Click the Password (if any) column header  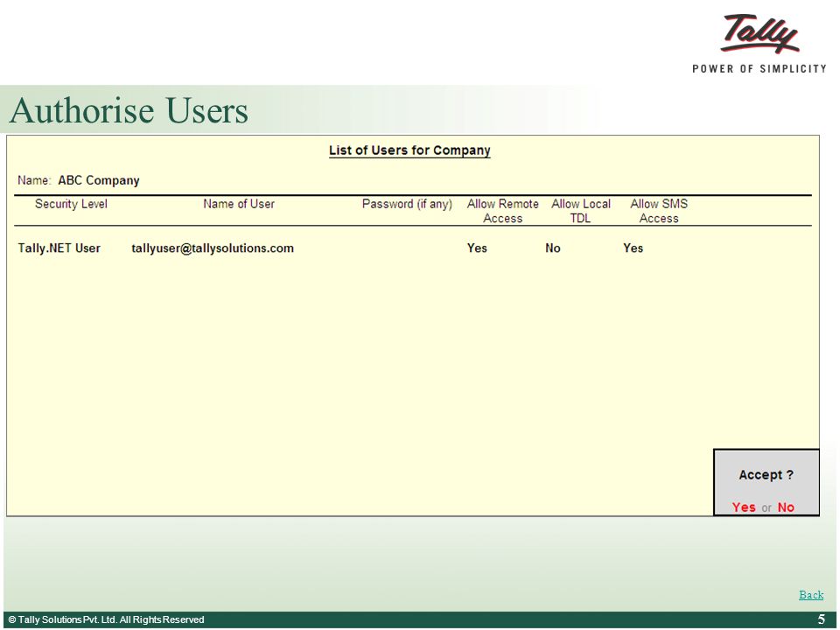coord(407,204)
